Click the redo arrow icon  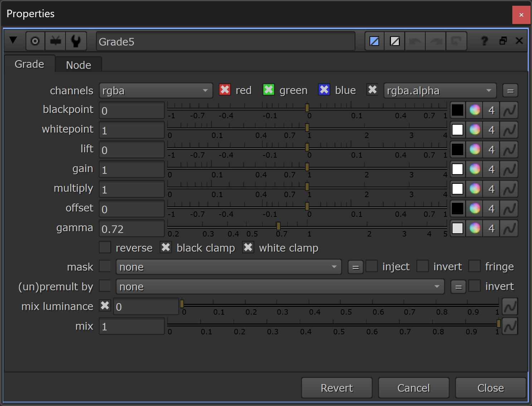tap(436, 41)
